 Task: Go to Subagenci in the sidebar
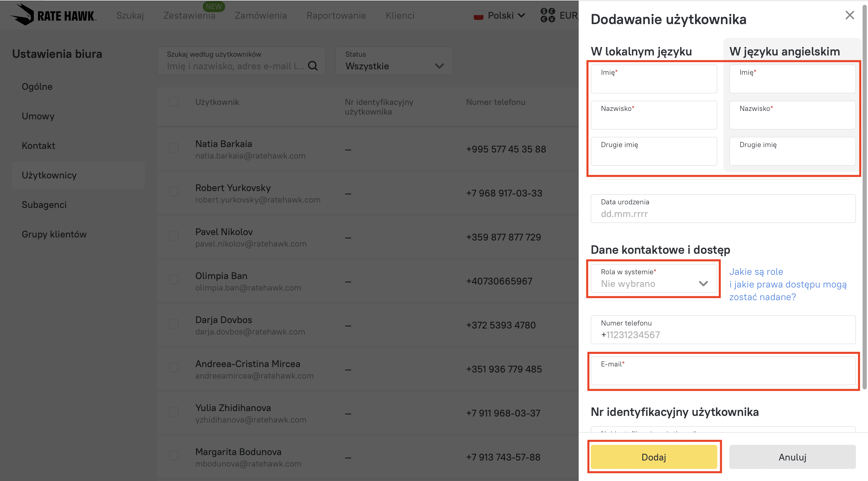pyautogui.click(x=44, y=204)
